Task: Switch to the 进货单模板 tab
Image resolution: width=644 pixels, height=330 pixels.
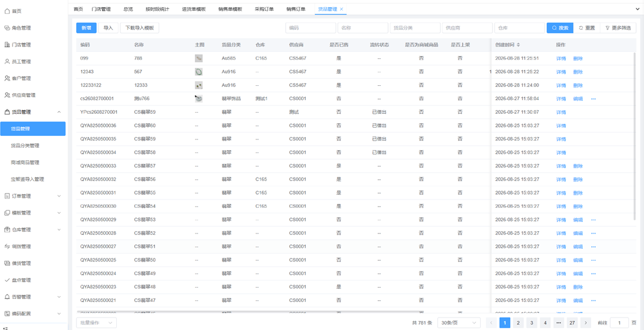Action: point(193,9)
